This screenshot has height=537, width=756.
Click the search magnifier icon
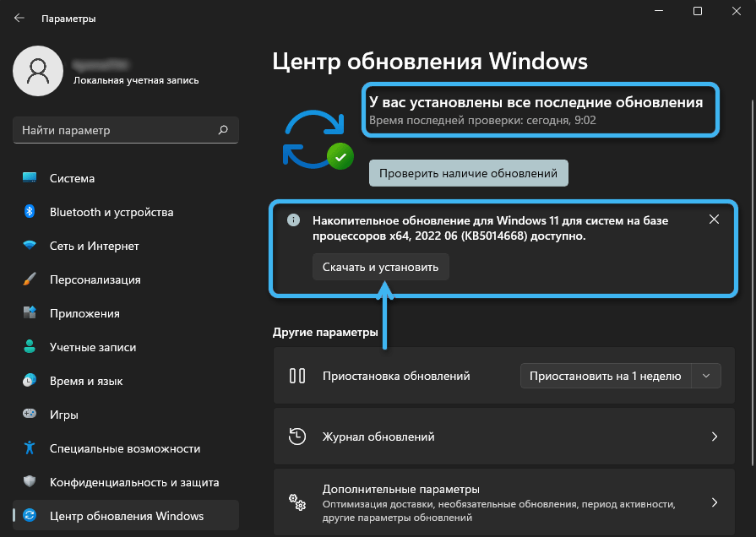223,130
